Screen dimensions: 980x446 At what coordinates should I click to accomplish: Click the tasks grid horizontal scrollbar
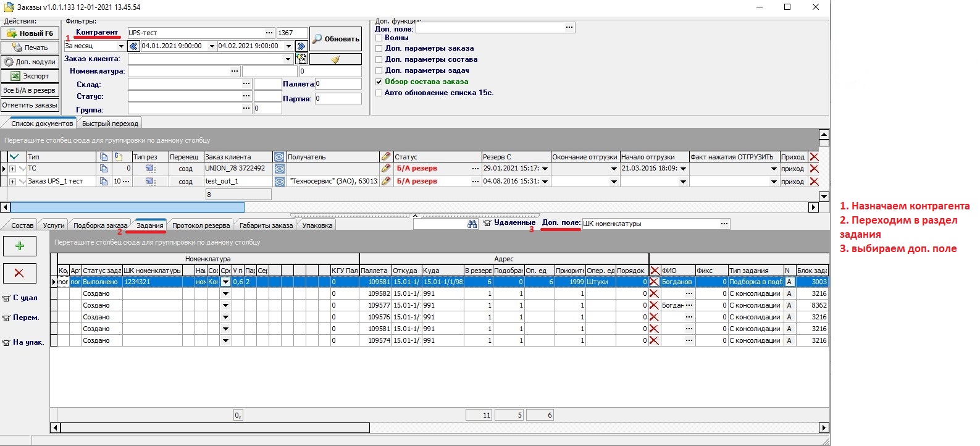(x=215, y=427)
